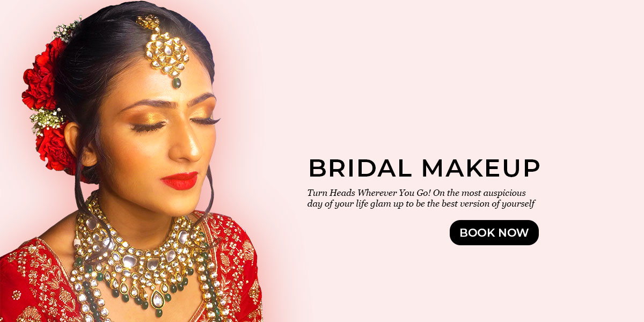Viewport: 644px width, 322px height.
Task: Click the bride's red lips
Action: click(x=179, y=181)
